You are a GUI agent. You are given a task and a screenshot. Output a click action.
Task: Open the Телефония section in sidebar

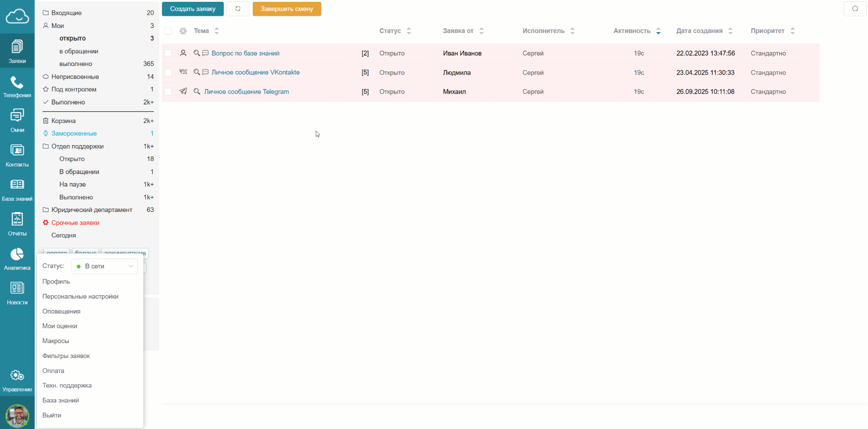[x=17, y=87]
